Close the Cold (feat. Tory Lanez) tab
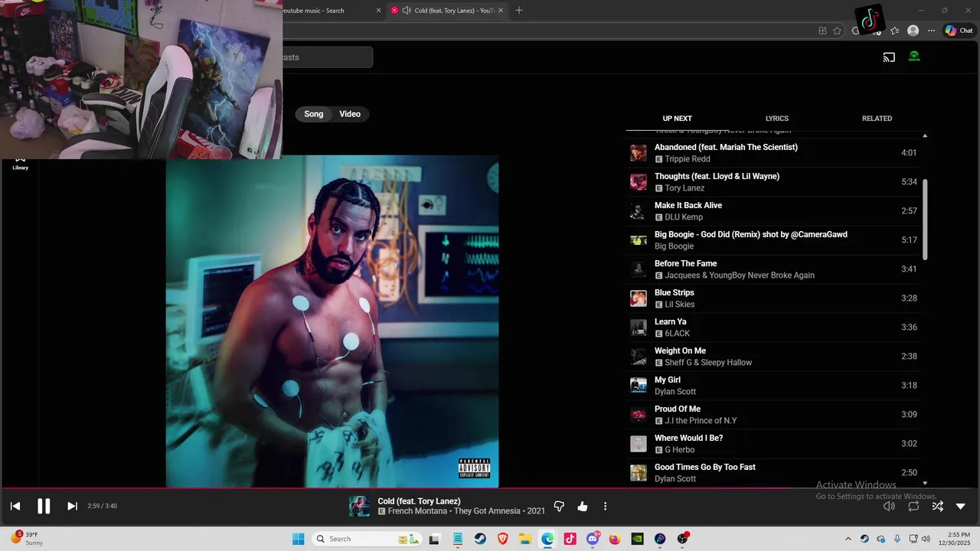The image size is (980, 551). click(x=501, y=11)
